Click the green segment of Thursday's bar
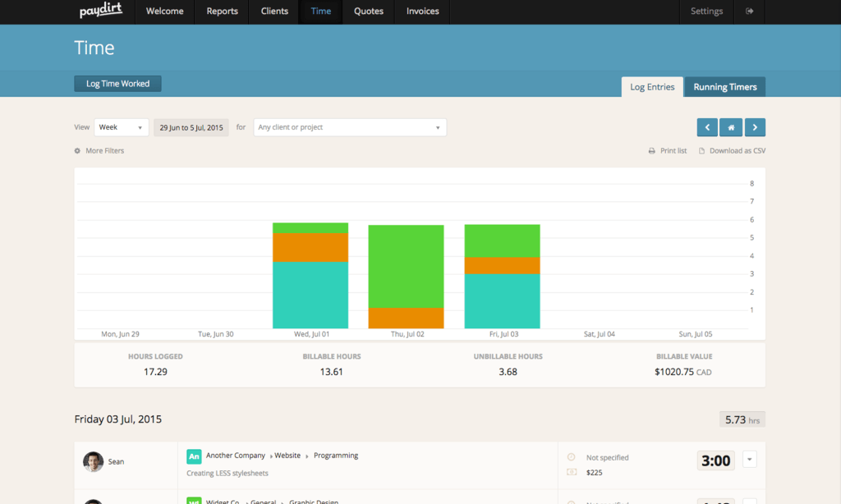 406,266
